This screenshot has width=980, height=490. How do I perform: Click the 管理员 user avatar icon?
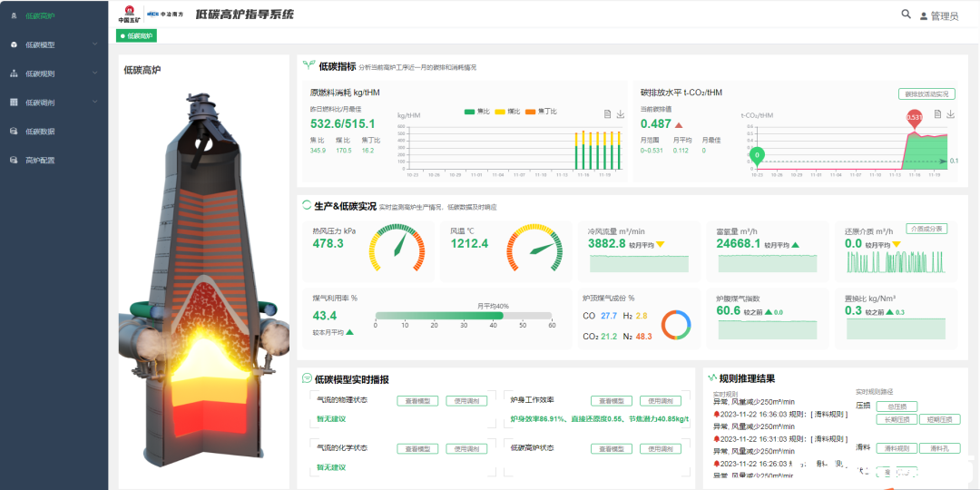pos(924,16)
